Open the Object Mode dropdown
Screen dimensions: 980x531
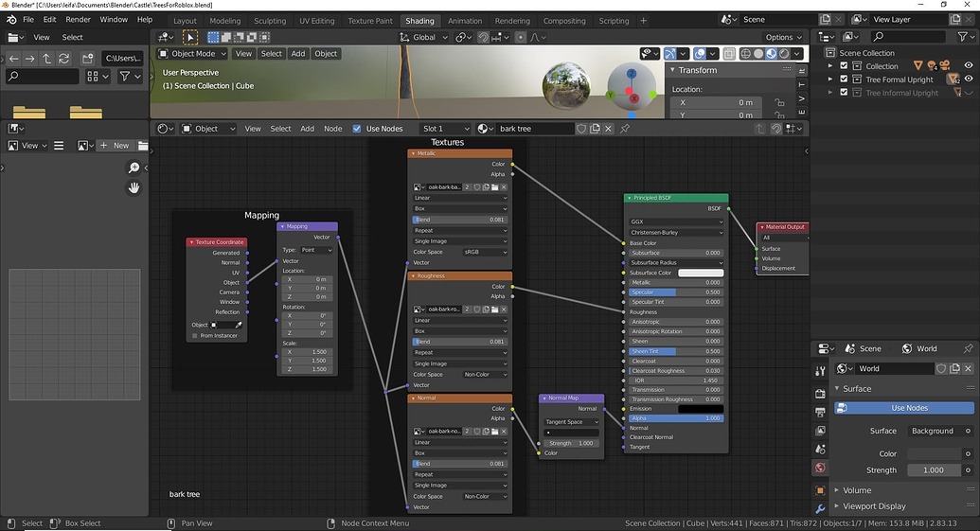click(x=192, y=54)
